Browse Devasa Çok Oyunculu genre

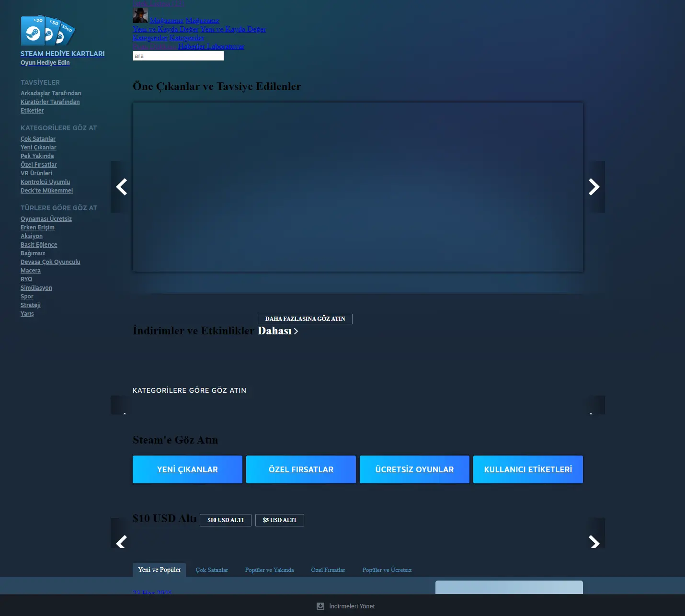[50, 262]
